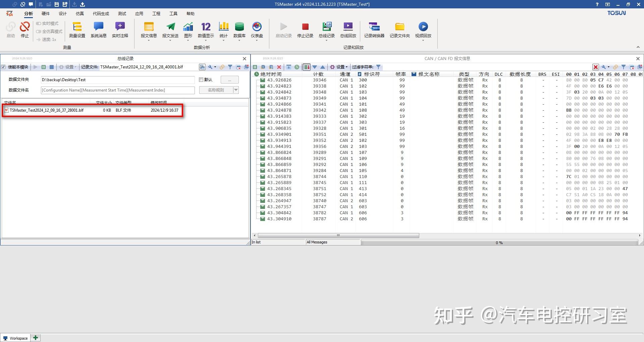Viewport: 644px width, 342px height.
Task: Click the ... browse folder button
Action: (x=229, y=79)
